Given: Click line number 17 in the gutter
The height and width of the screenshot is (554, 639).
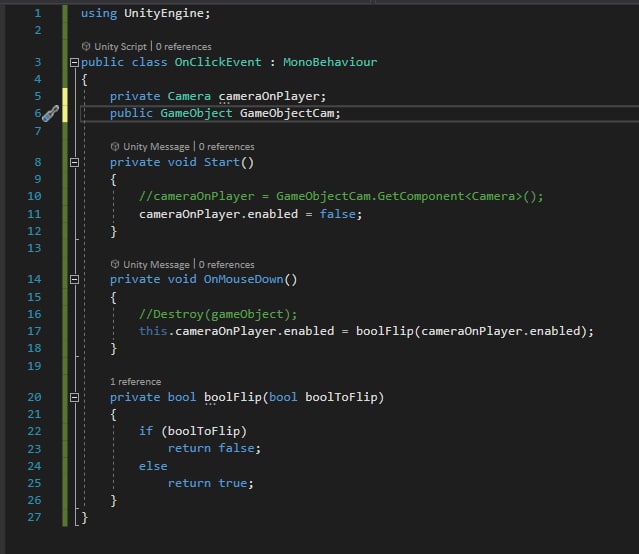Looking at the screenshot, I should (34, 331).
